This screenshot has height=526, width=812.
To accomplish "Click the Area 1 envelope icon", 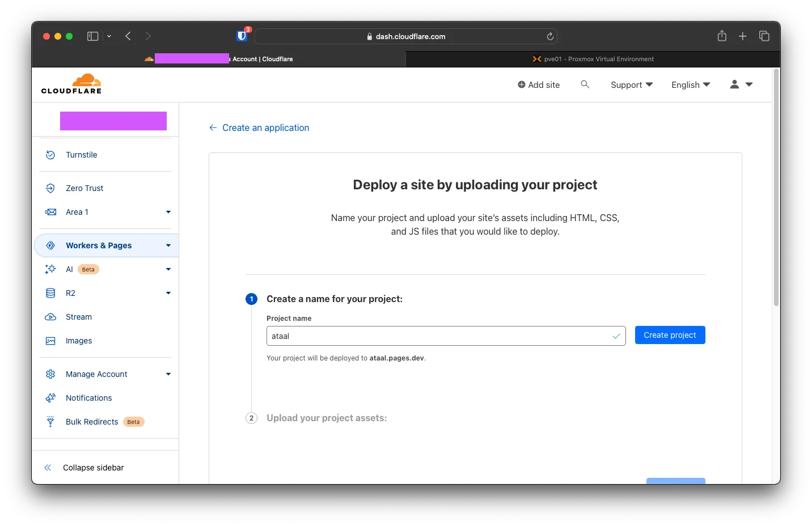I will 50,212.
